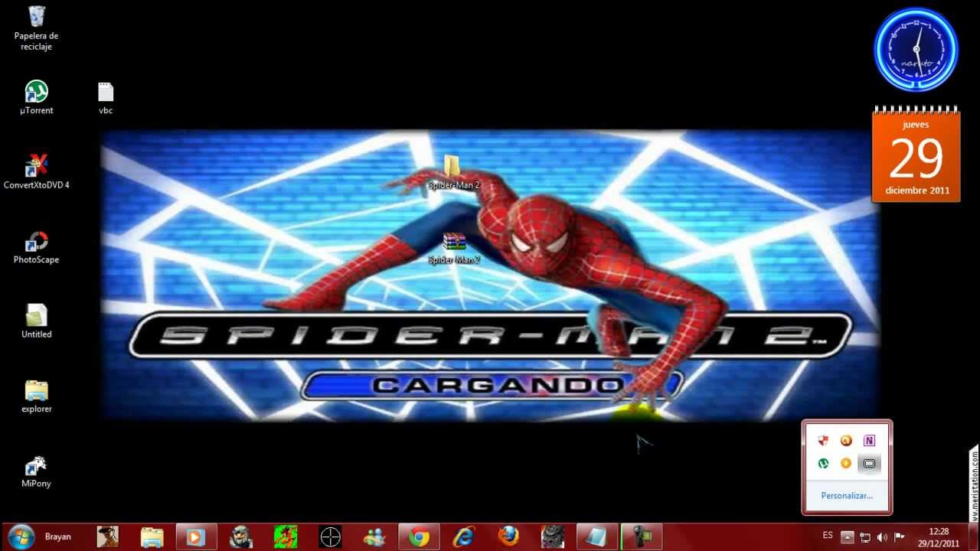This screenshot has width=980, height=551.
Task: Click the orange Q tray icon
Action: [846, 441]
